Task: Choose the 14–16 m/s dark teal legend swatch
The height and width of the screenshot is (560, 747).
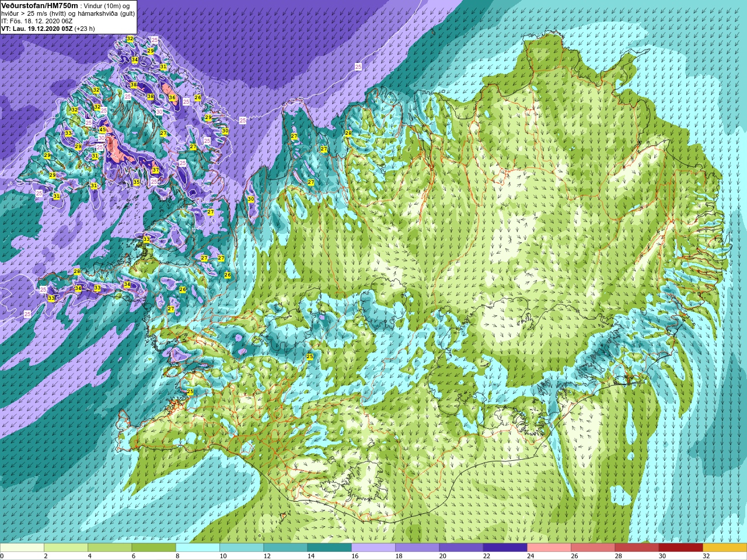Action: (329, 548)
